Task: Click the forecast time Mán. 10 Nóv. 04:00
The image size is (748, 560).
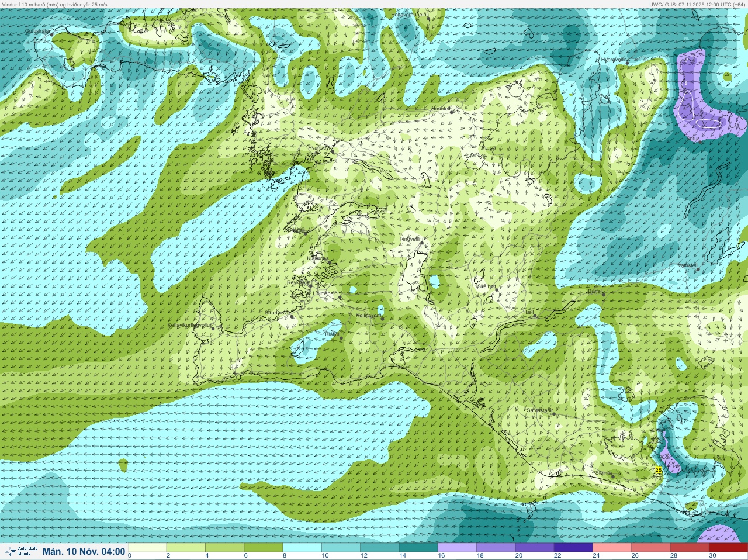Action: click(84, 552)
